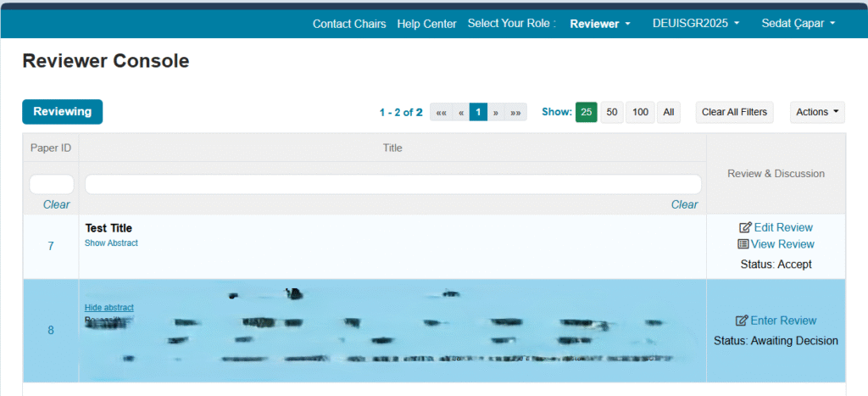Go to the previous page arrow
This screenshot has height=396, width=868.
pos(460,112)
